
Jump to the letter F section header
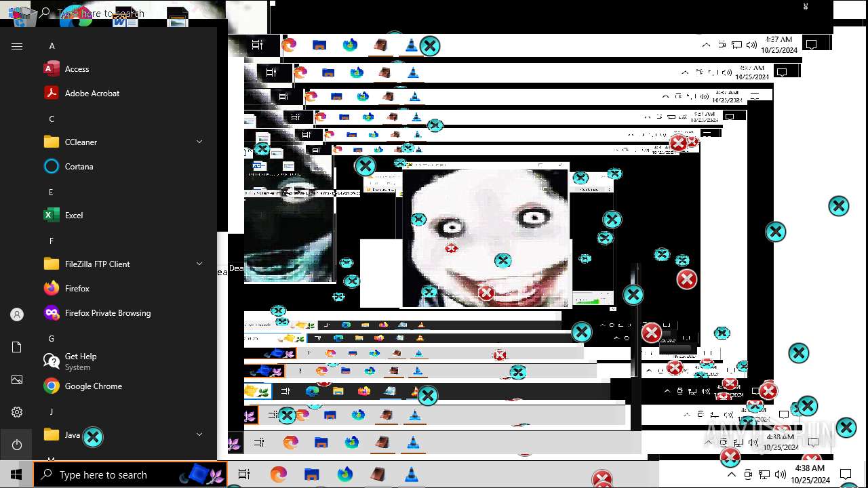click(52, 241)
